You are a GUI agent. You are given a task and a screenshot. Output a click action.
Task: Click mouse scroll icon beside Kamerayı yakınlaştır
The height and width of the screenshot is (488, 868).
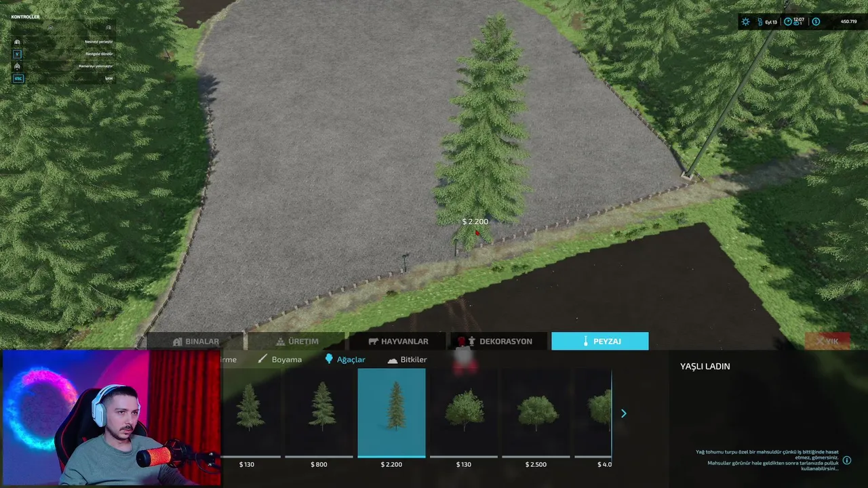(x=18, y=66)
